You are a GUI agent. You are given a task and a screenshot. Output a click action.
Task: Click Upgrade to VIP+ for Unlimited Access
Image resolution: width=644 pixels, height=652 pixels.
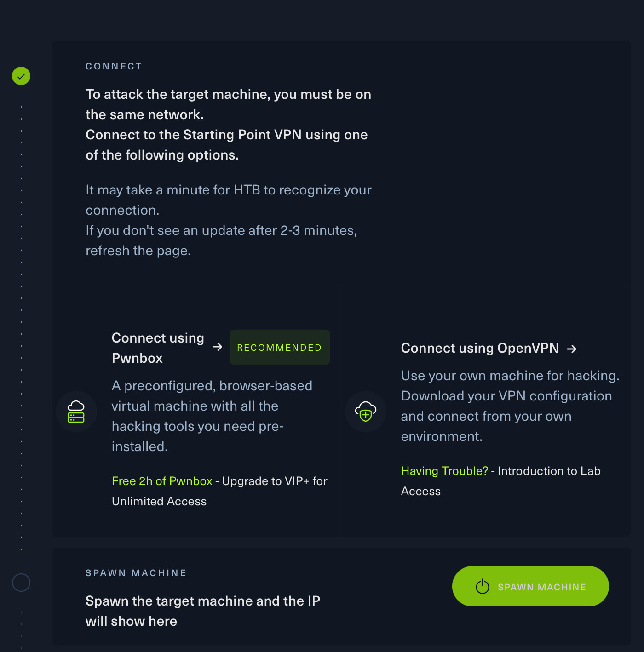click(274, 481)
